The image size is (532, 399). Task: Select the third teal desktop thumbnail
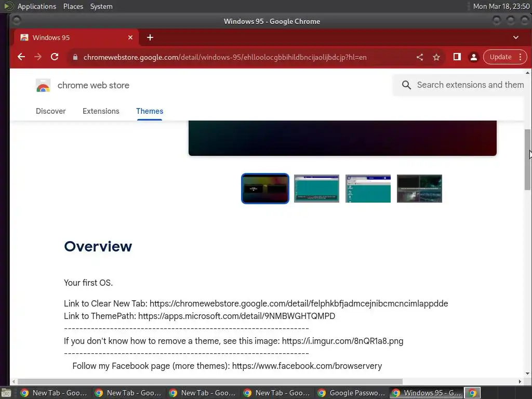point(368,189)
